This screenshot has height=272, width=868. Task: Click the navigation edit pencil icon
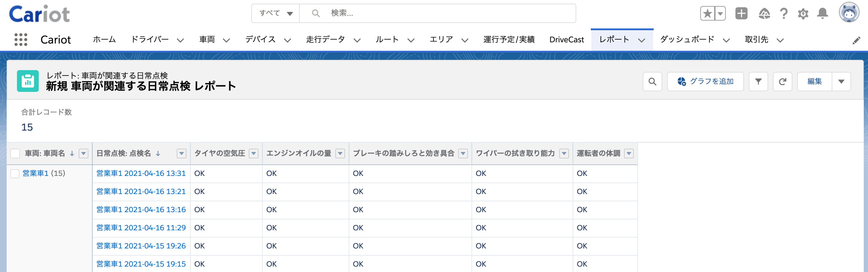pos(856,41)
